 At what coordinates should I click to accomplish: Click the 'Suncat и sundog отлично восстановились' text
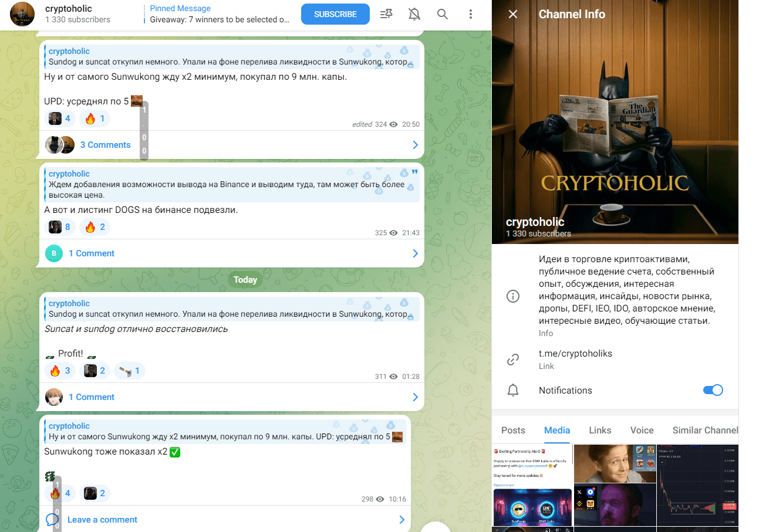(x=136, y=328)
